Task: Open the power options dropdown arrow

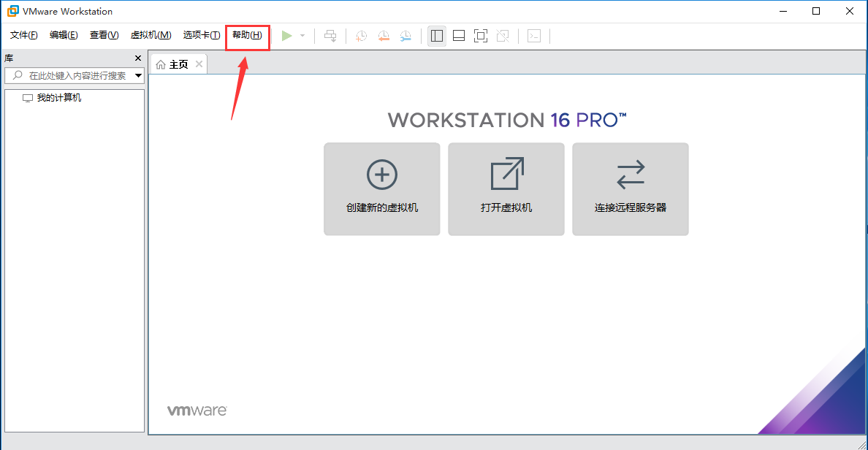Action: click(301, 35)
